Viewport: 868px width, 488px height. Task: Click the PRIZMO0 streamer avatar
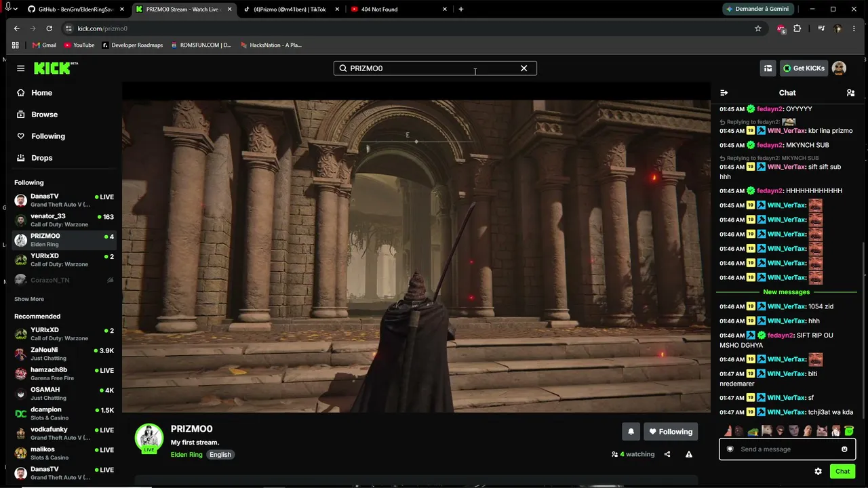coord(149,438)
